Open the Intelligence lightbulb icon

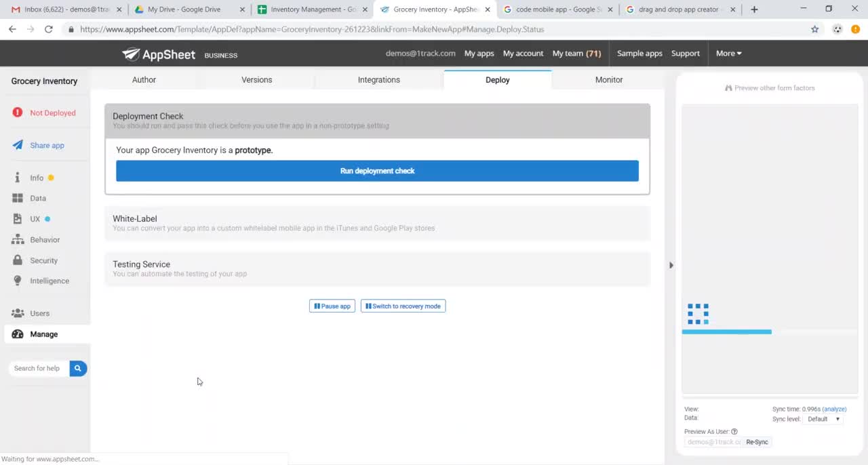coord(18,281)
